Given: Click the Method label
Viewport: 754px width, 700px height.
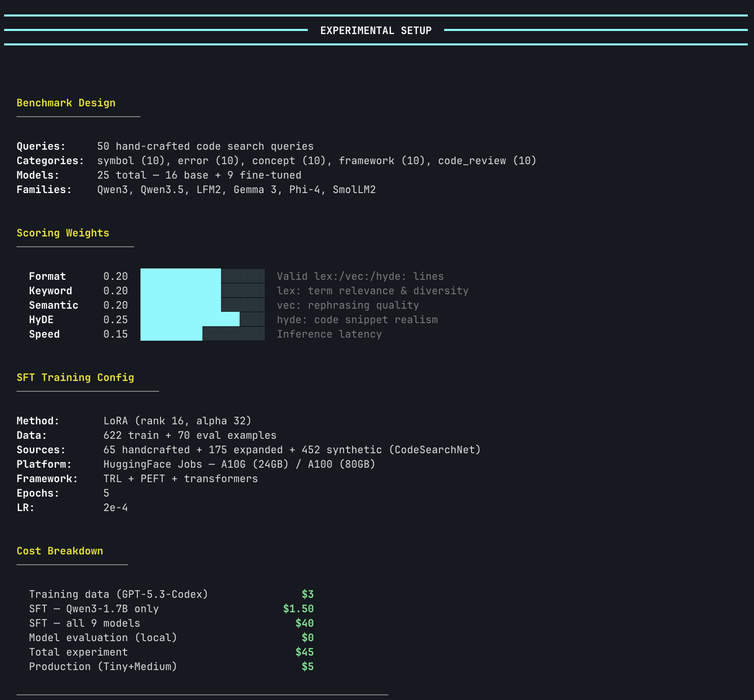Looking at the screenshot, I should click(38, 421).
